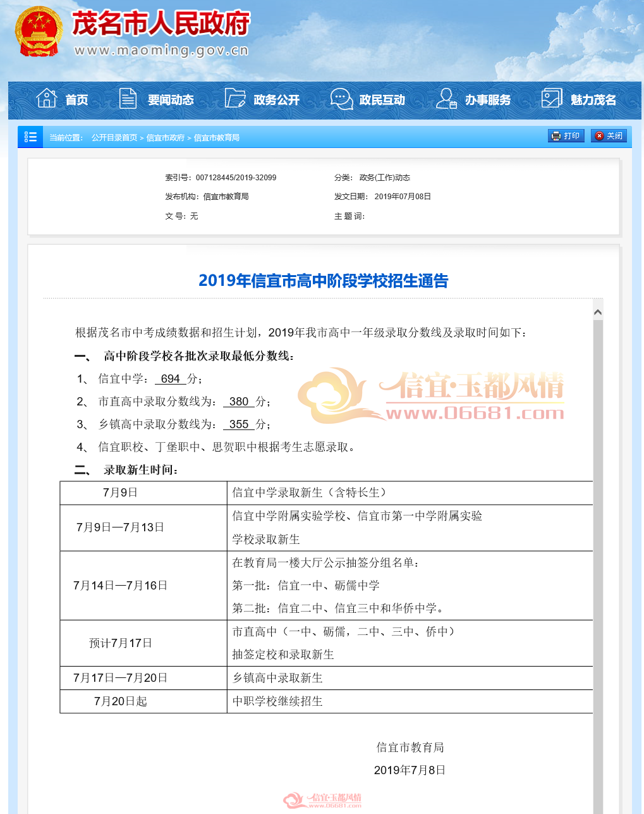Image resolution: width=644 pixels, height=814 pixels.
Task: Click the www.maoming.gov.cn address text
Action: point(161,51)
